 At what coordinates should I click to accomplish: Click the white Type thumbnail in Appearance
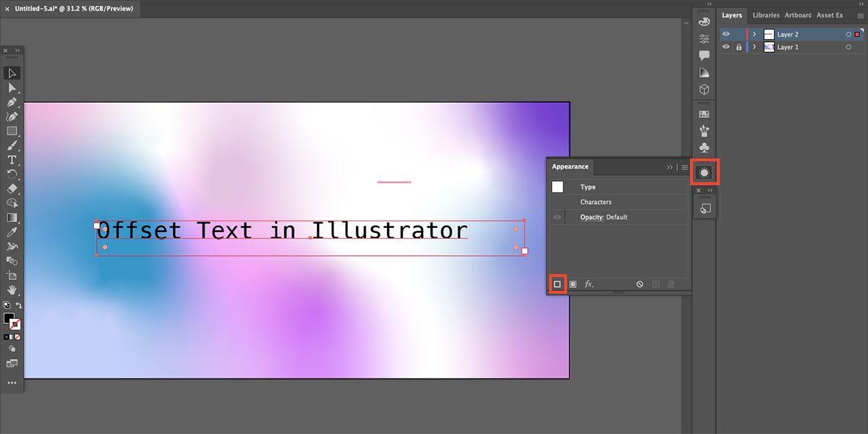tap(558, 187)
